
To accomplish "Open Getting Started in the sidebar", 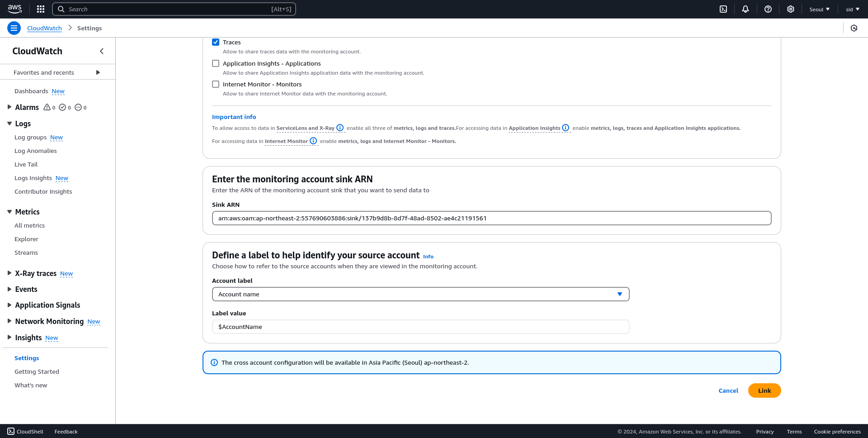I will tap(37, 371).
